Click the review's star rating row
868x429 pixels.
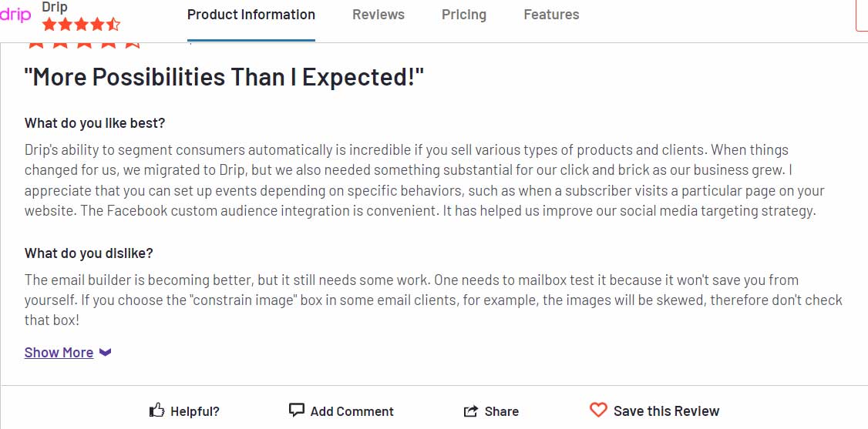(x=83, y=44)
